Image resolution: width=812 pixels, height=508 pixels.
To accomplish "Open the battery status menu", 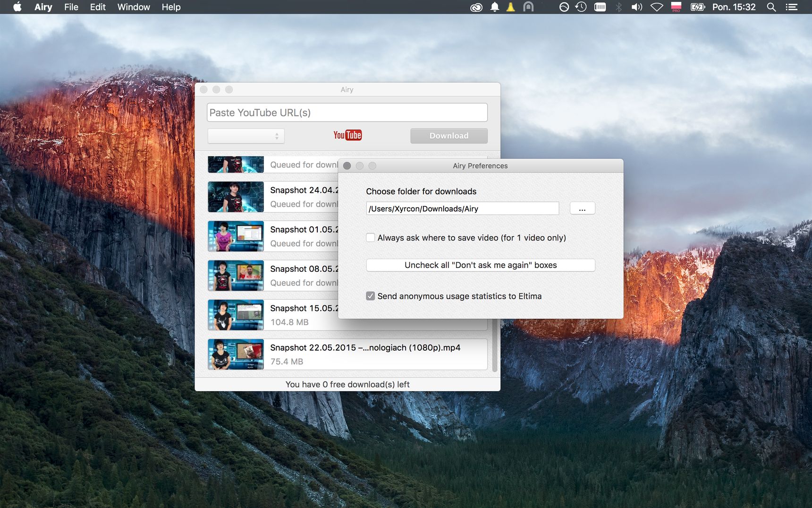I will [697, 7].
